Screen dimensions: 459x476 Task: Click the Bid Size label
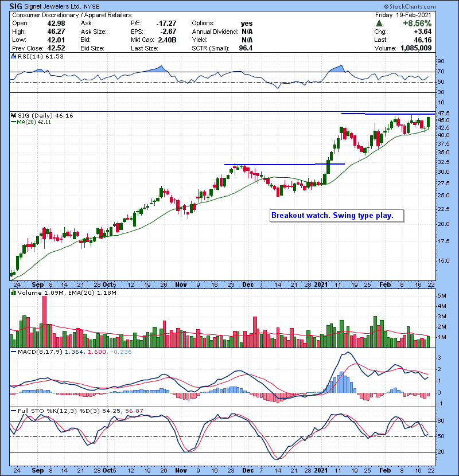coord(92,48)
